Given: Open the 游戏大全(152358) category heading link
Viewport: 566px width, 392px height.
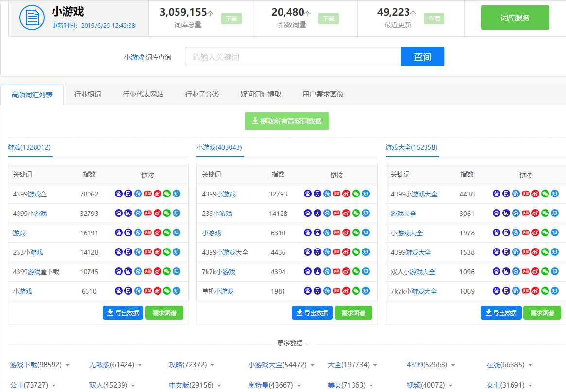Looking at the screenshot, I should point(411,148).
